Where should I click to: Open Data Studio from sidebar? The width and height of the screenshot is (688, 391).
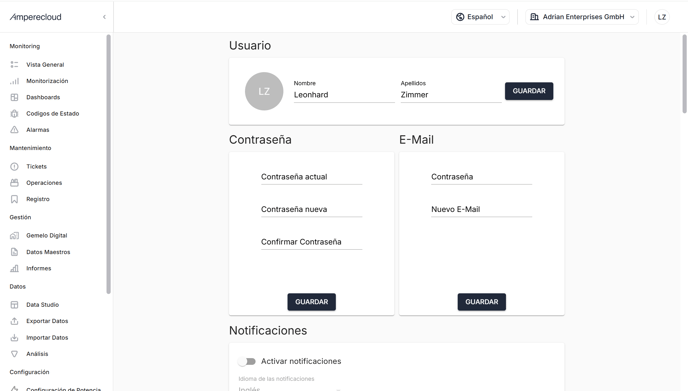click(x=43, y=305)
